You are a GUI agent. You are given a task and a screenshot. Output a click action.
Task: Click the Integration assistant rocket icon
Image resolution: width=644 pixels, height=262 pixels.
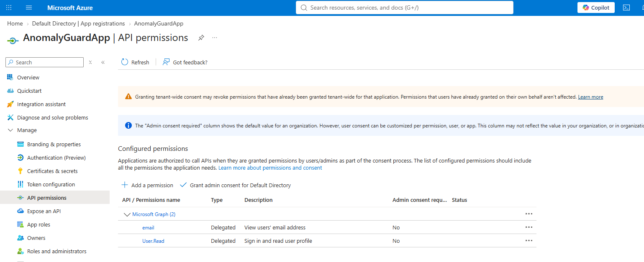[10, 104]
